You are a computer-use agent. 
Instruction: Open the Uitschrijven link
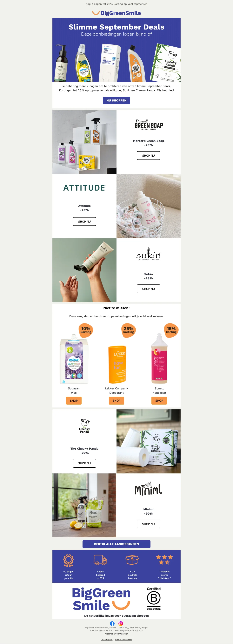pyautogui.click(x=107, y=640)
